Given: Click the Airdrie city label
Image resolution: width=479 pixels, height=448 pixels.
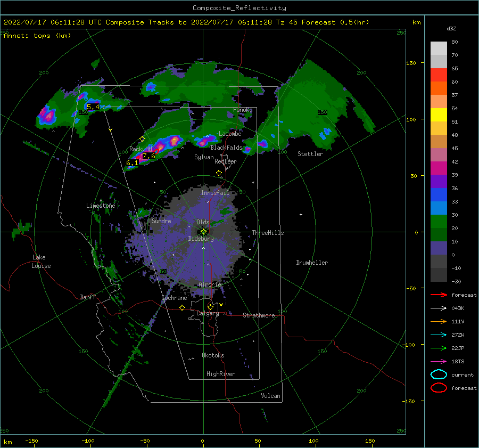Looking at the screenshot, I should coord(210,284).
